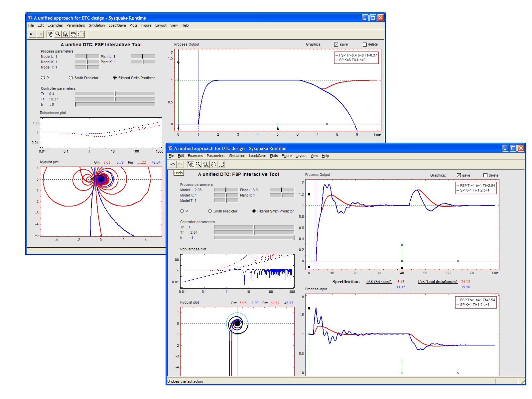Select pointing-hand manipulate tool in back window
This screenshot has height=399, width=532.
tap(50, 34)
